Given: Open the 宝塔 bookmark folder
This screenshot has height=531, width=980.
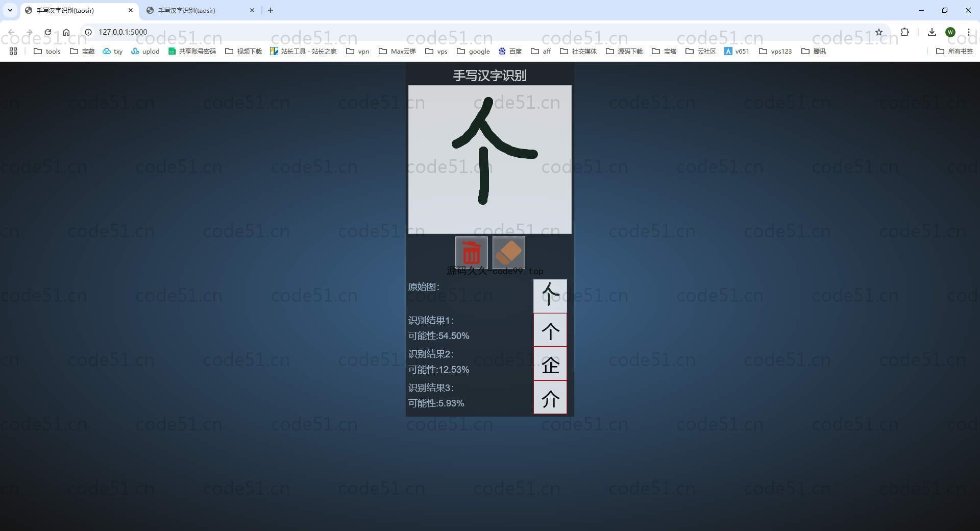Looking at the screenshot, I should pos(664,51).
